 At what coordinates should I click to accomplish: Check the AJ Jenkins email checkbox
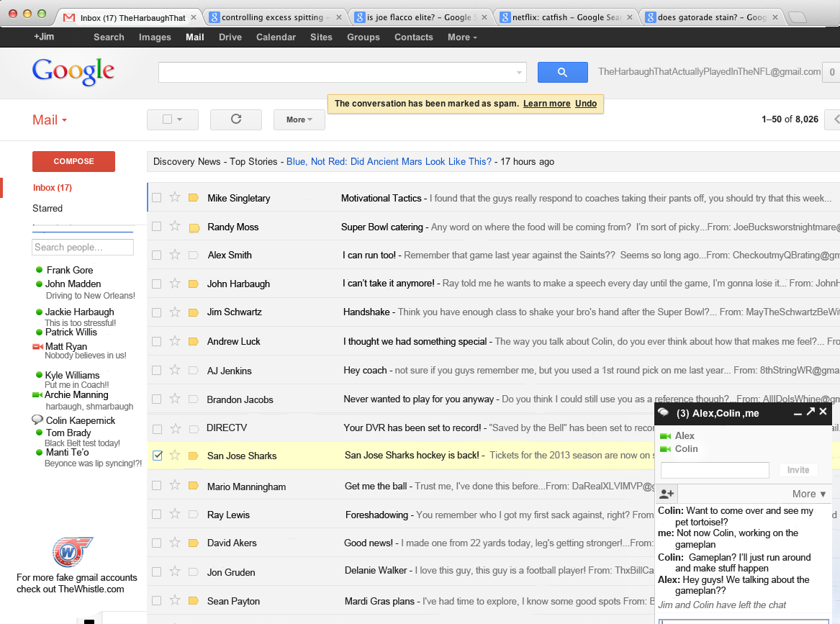click(156, 370)
